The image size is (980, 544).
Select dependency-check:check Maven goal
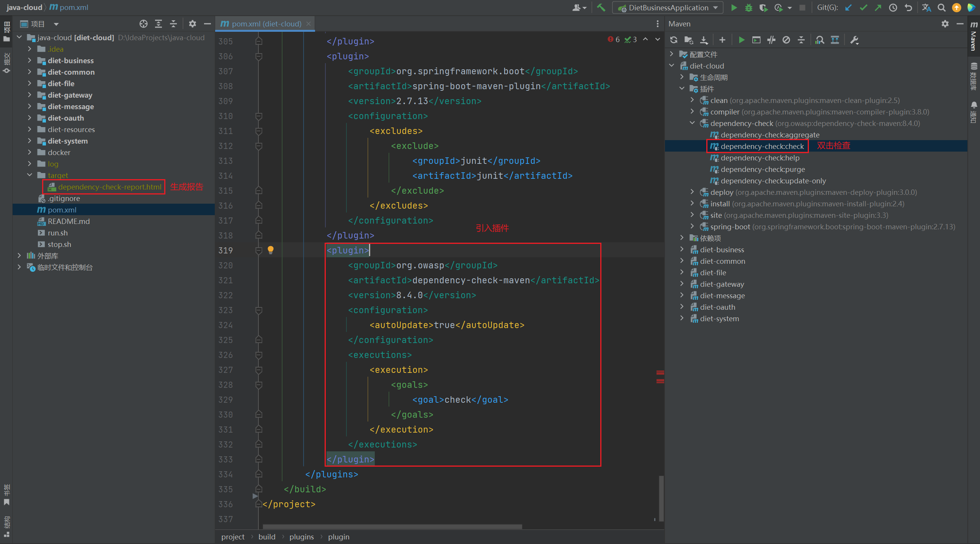click(762, 146)
